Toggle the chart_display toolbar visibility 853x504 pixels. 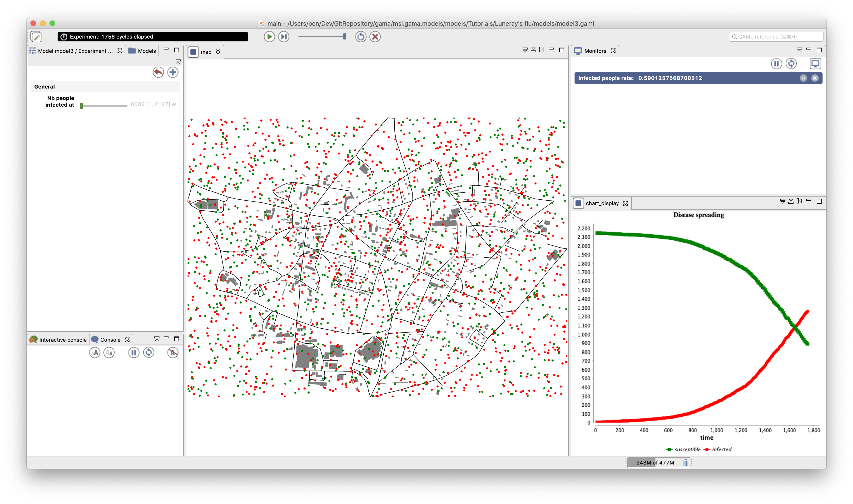point(791,201)
